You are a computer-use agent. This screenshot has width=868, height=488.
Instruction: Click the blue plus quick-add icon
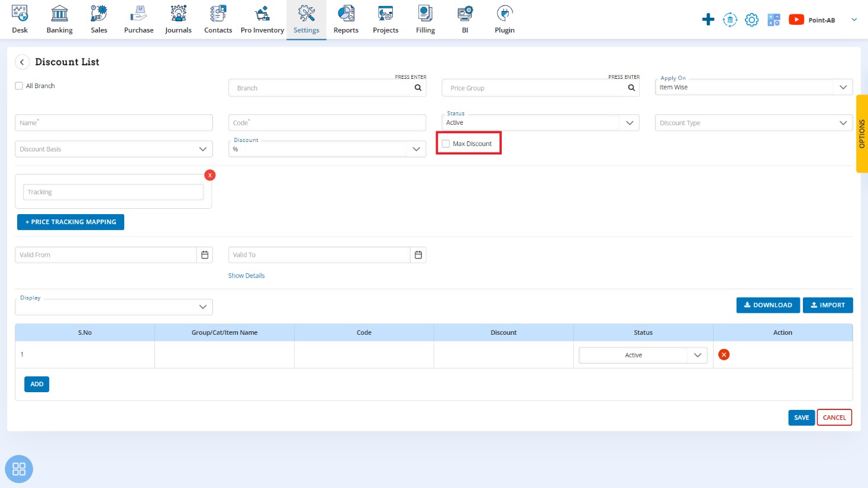(708, 20)
